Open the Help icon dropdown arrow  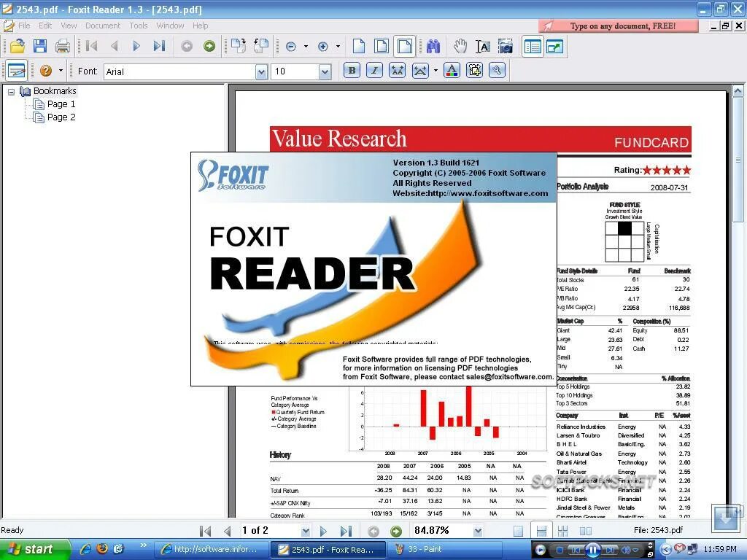point(61,71)
